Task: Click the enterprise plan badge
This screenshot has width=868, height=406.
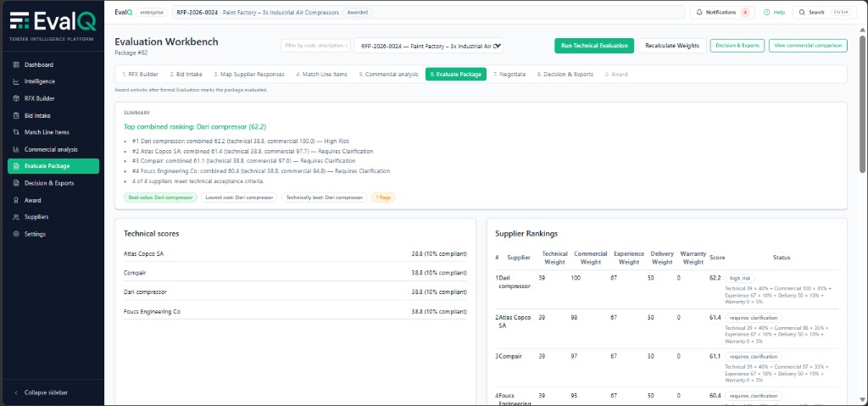Action: [152, 12]
